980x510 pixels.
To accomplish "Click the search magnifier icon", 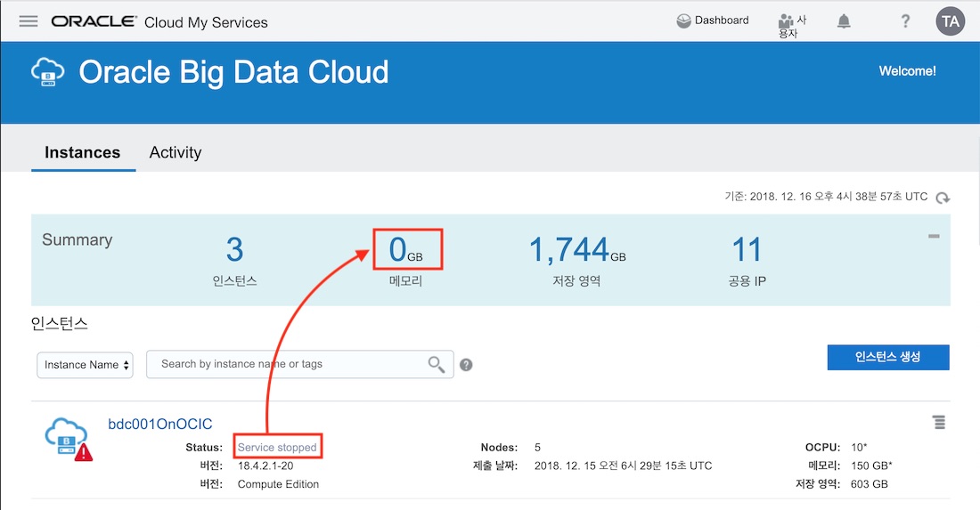I will coord(437,364).
